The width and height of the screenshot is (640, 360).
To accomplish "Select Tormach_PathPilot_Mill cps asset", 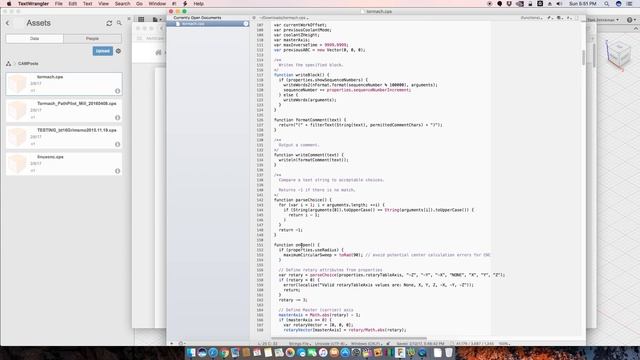I will click(x=64, y=111).
